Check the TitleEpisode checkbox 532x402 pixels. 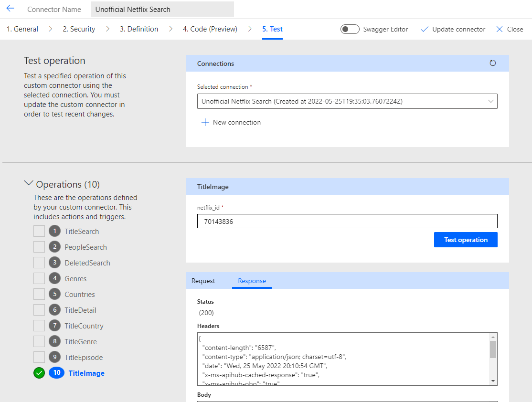(x=39, y=357)
